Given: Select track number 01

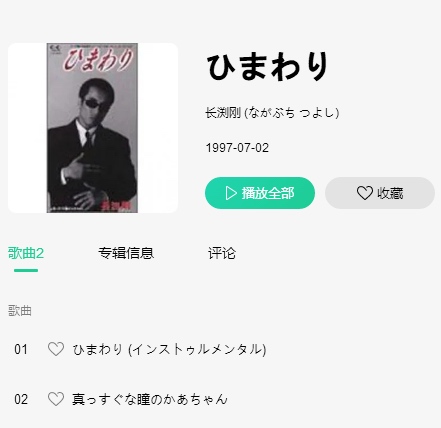Looking at the screenshot, I should 21,349.
